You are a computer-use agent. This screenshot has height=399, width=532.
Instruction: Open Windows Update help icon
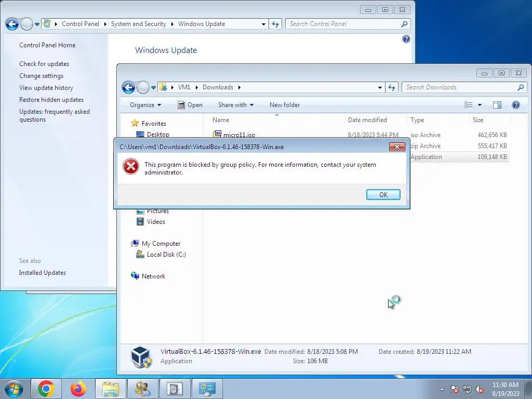pyautogui.click(x=406, y=39)
